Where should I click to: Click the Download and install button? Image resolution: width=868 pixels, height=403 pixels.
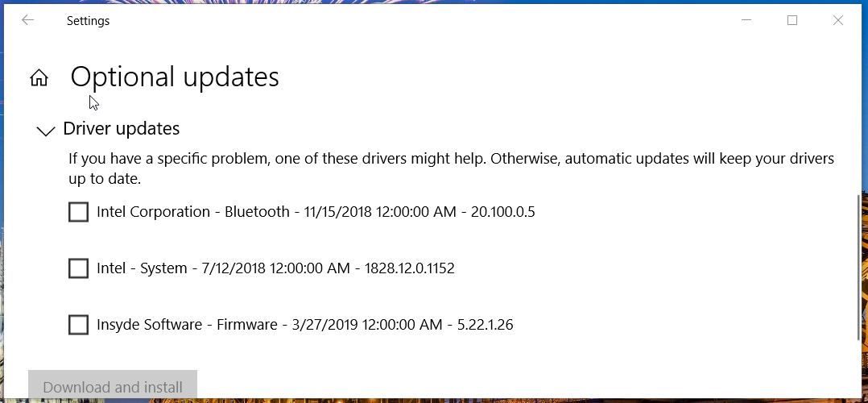point(113,386)
